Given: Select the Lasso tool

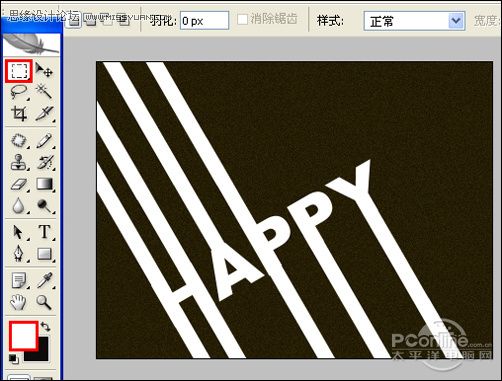Looking at the screenshot, I should (x=19, y=92).
